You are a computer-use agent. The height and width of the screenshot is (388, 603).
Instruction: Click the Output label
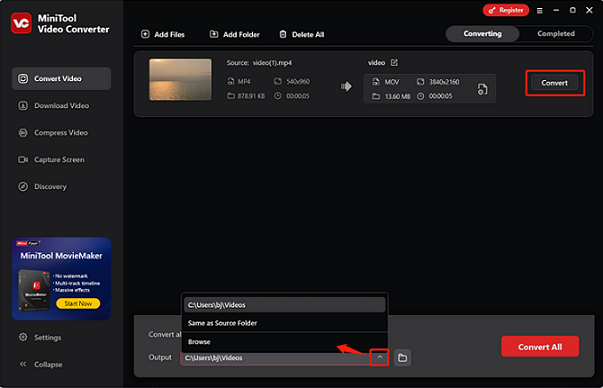[x=160, y=357]
